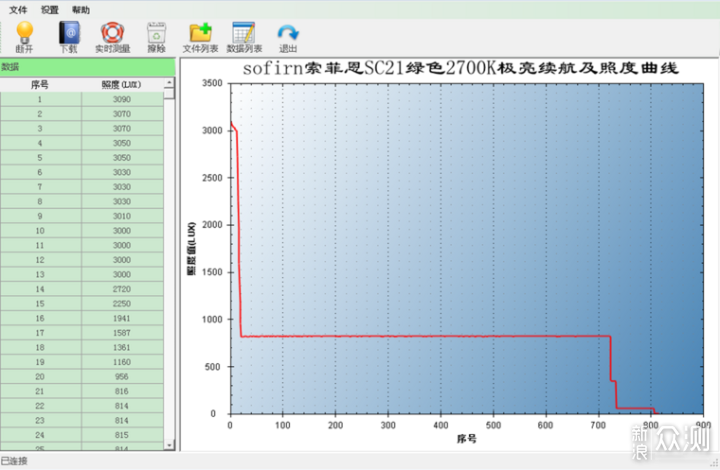This screenshot has width=720, height=470.
Task: Select sequence number 12 in the table
Action: 40,260
